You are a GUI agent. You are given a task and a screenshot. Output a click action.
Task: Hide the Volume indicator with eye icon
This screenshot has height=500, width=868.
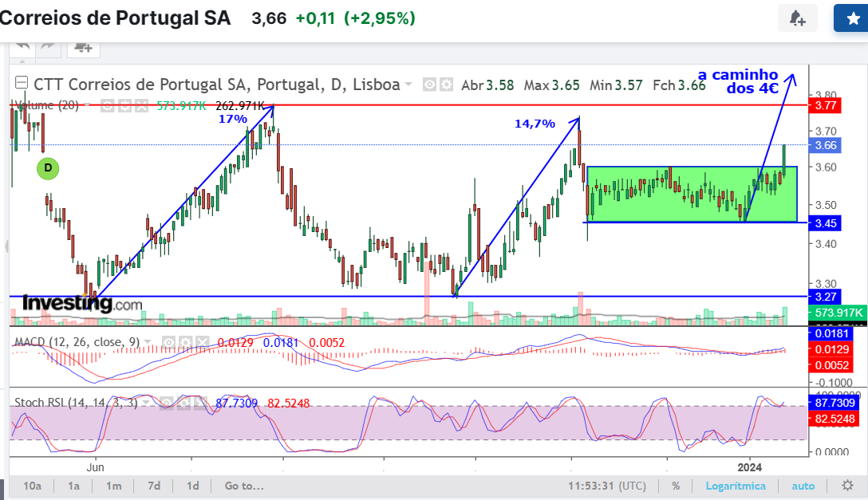(x=108, y=105)
